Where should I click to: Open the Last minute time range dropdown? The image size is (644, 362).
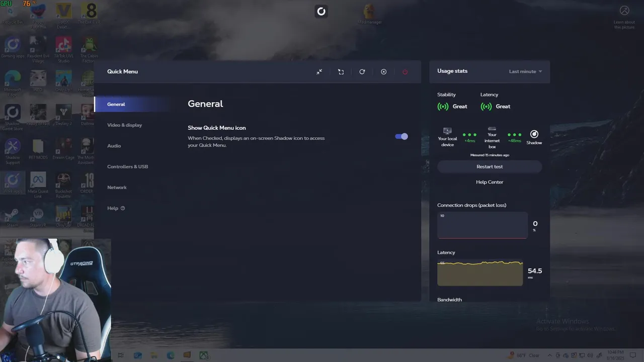pos(525,71)
